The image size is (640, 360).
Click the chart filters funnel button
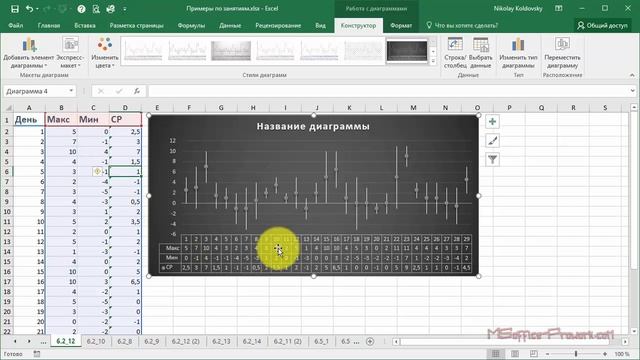pyautogui.click(x=493, y=159)
